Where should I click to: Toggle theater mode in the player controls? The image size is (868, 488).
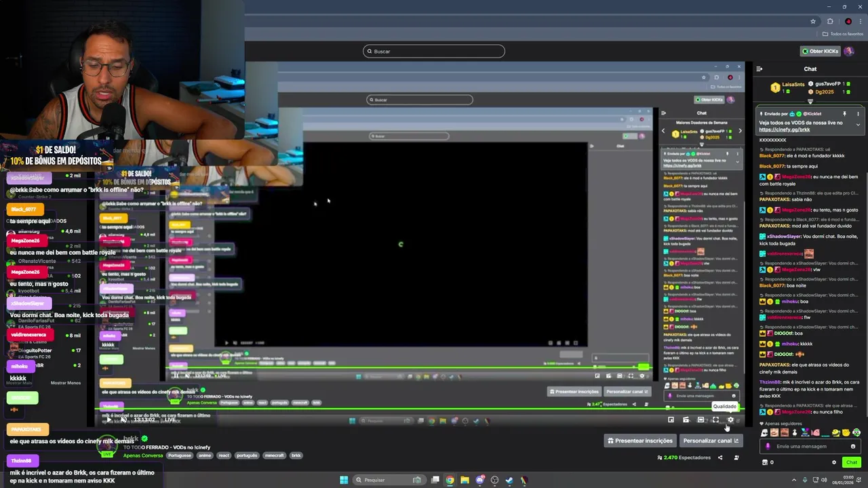tap(701, 420)
